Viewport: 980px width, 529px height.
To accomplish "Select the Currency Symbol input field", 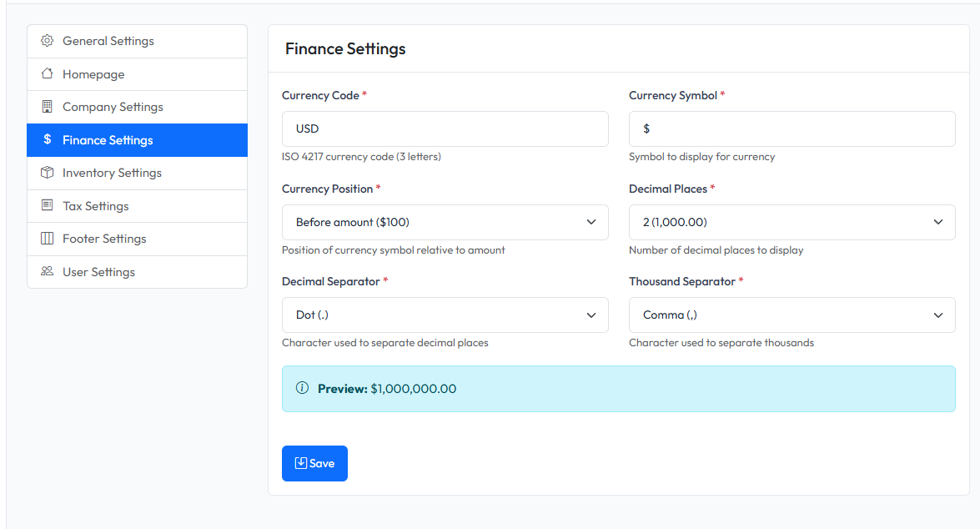I will click(792, 128).
